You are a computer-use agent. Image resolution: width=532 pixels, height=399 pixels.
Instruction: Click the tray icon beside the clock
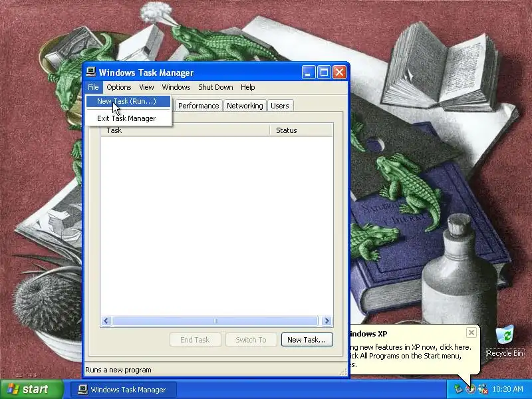click(483, 389)
